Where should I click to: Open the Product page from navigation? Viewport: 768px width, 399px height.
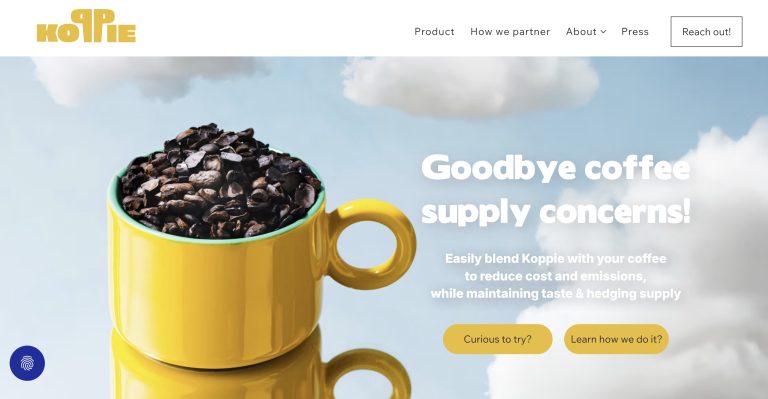(x=434, y=32)
